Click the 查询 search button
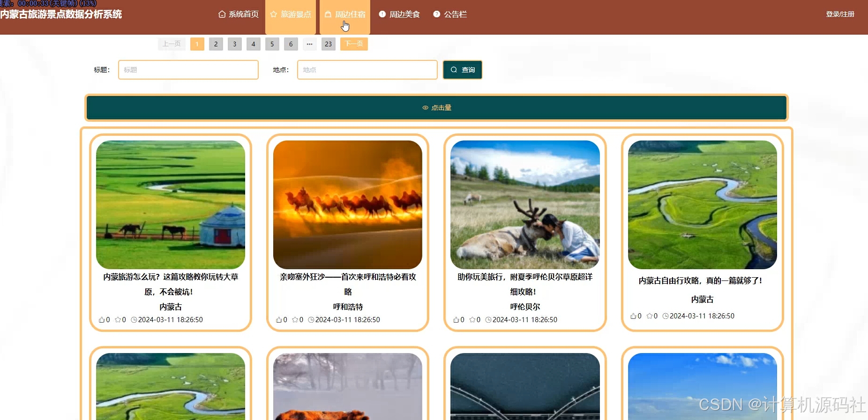 click(463, 70)
